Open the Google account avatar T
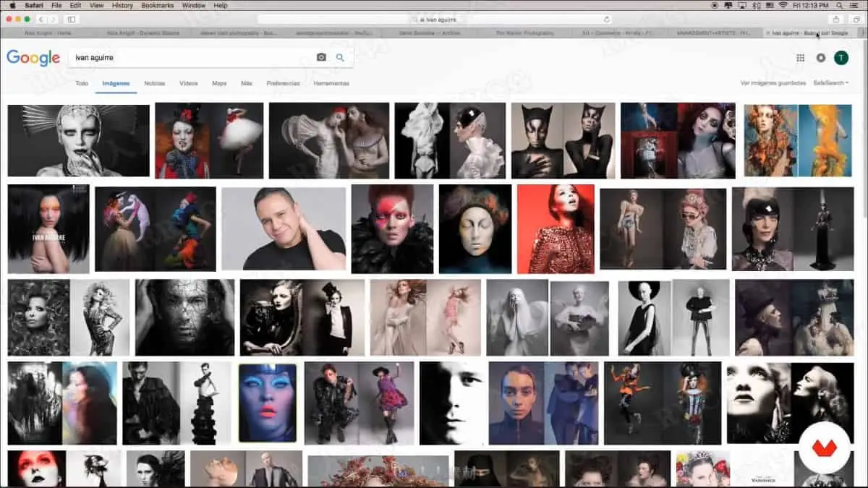The width and height of the screenshot is (868, 488). click(x=841, y=58)
